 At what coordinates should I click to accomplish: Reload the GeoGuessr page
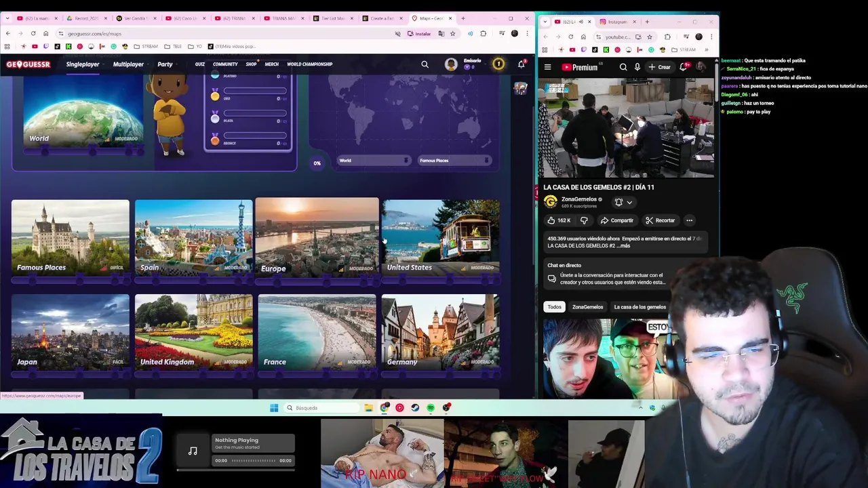tap(33, 33)
